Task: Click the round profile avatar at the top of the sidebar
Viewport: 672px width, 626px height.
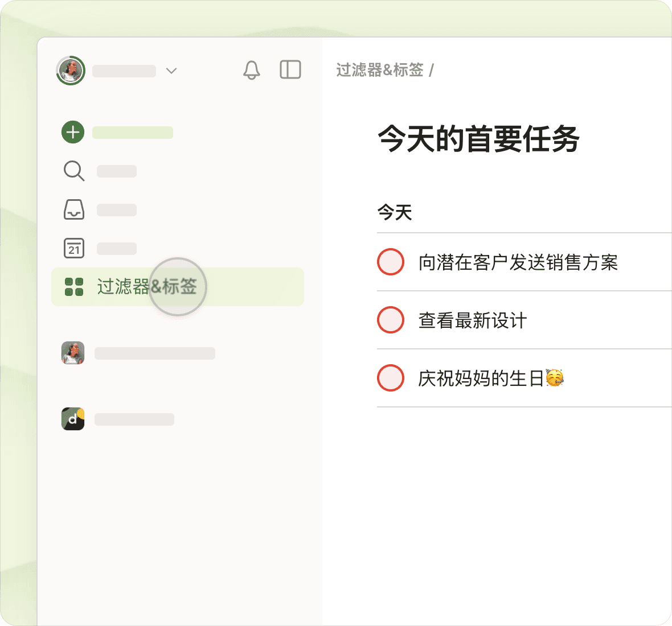Action: point(71,71)
